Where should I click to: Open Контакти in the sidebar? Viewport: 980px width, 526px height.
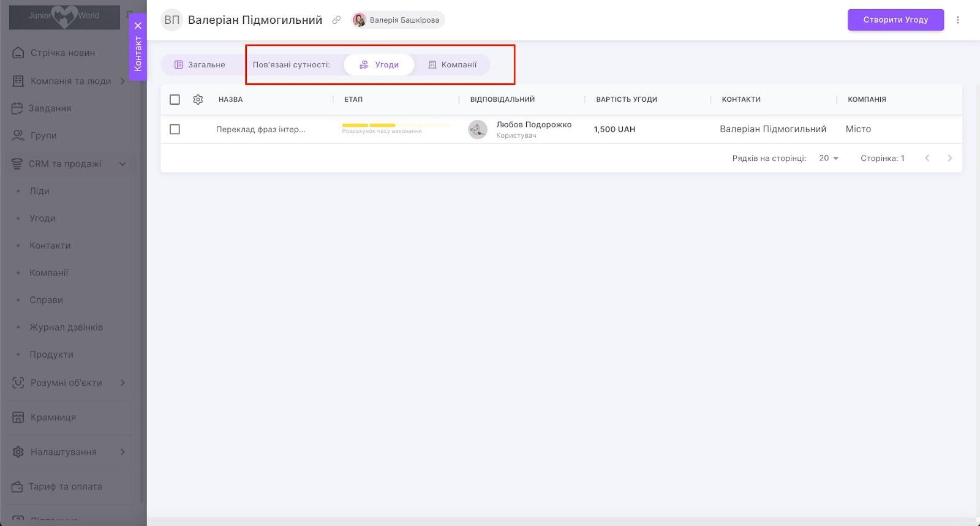tap(50, 246)
